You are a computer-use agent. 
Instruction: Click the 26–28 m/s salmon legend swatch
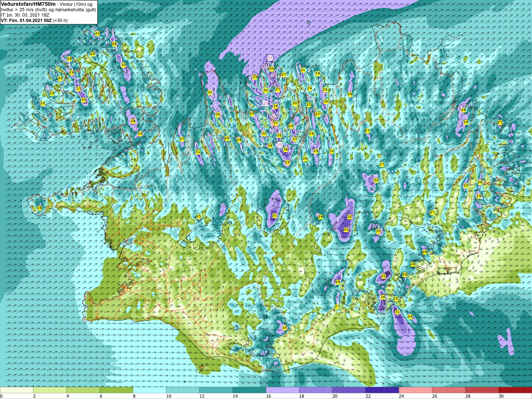coord(449,390)
